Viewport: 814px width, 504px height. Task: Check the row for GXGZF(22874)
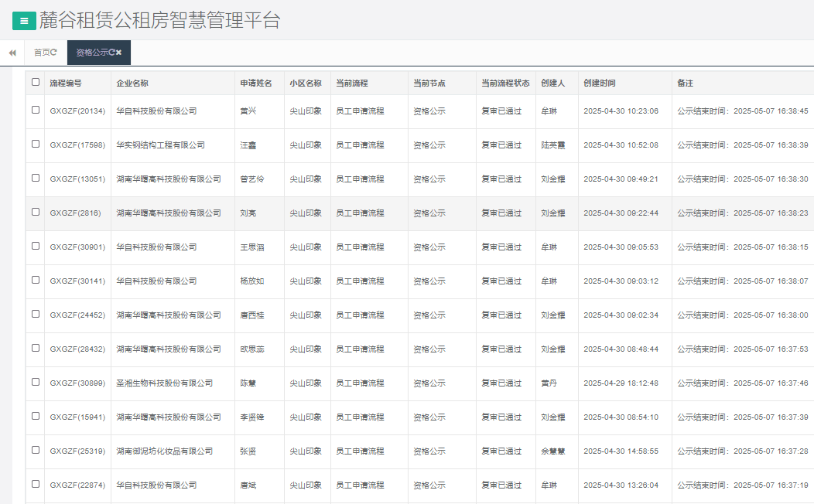coord(34,485)
